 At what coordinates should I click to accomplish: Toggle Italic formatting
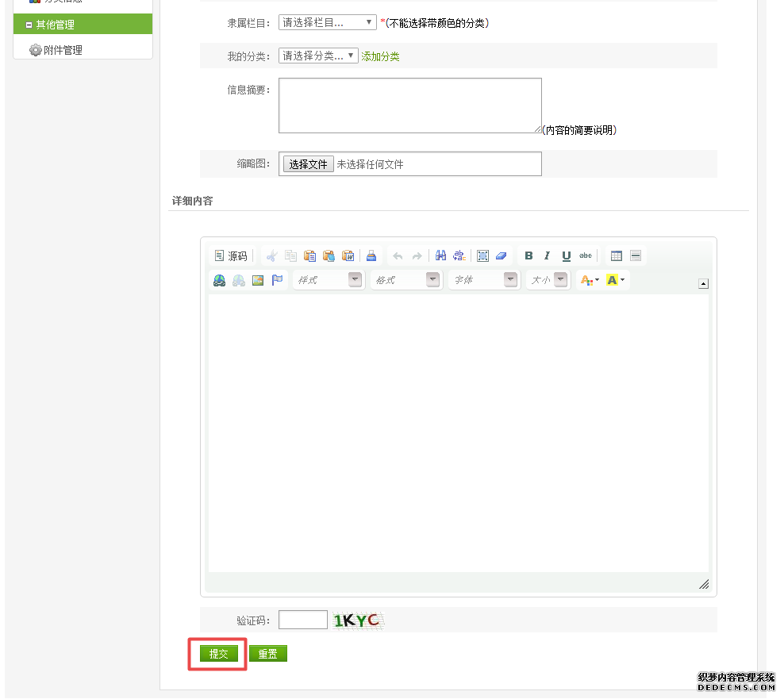[x=547, y=256]
